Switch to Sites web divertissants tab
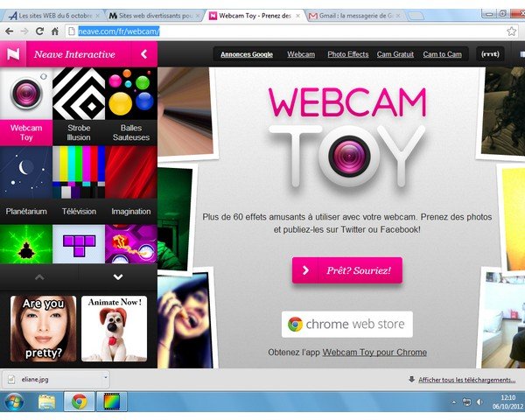Viewport: 525px width, 420px height. tap(154, 16)
